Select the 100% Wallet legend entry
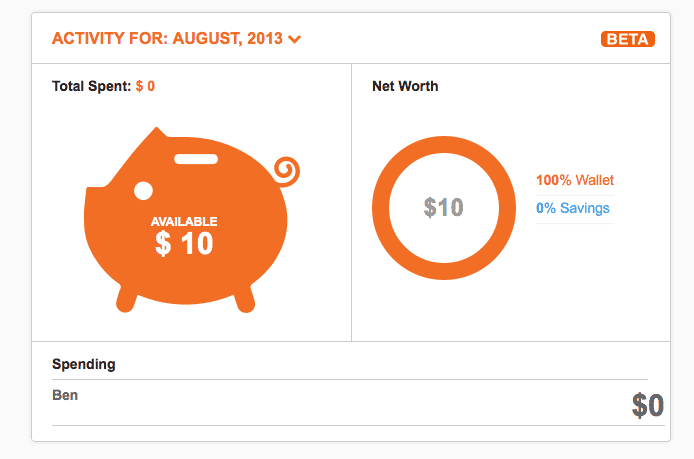694x459 pixels. [x=575, y=180]
